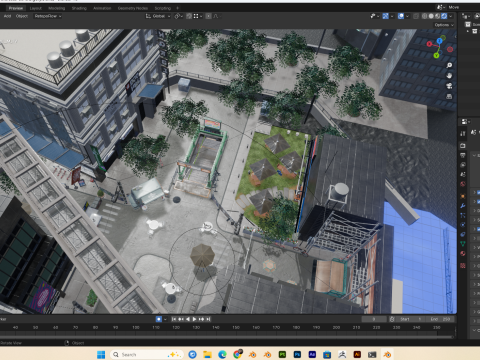Open the Modeling workspace tab
Viewport: 480px width, 360px height.
[x=57, y=8]
